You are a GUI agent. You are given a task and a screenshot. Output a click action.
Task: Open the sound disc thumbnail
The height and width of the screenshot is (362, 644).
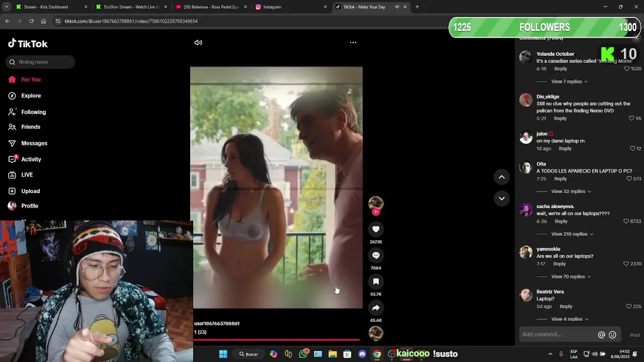[376, 333]
